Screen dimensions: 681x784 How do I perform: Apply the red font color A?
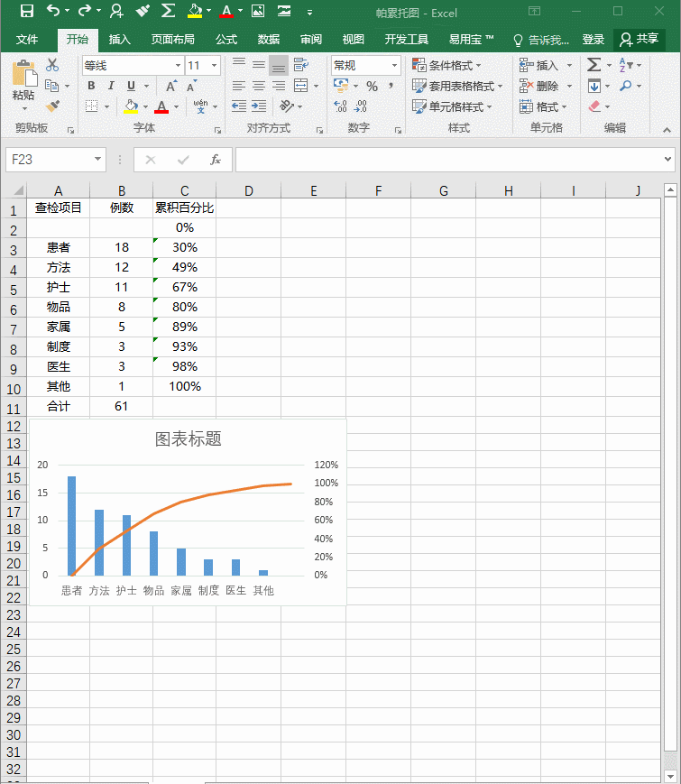(x=161, y=106)
